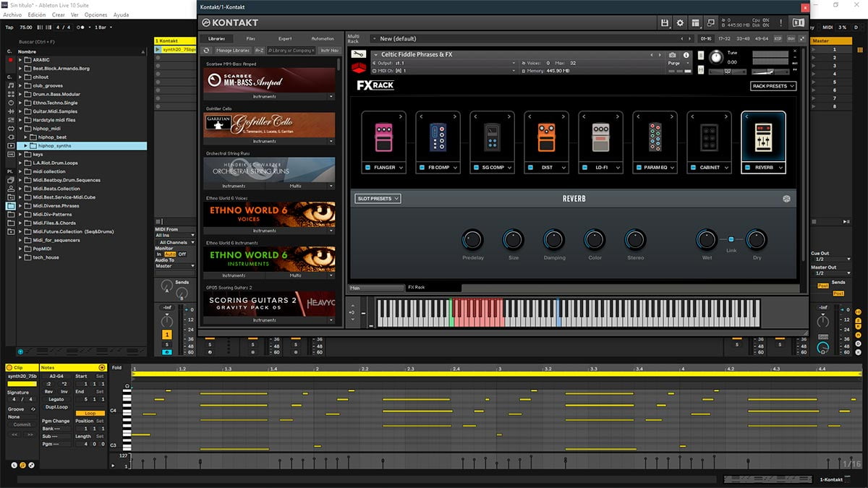The width and height of the screenshot is (868, 488).
Task: Open the Reverb effect selector dropdown arrow
Action: pos(780,168)
